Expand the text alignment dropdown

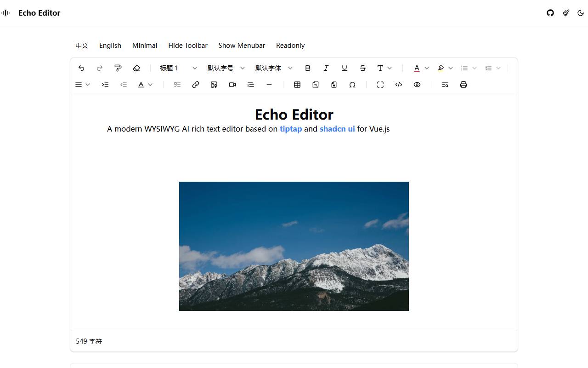click(x=83, y=85)
